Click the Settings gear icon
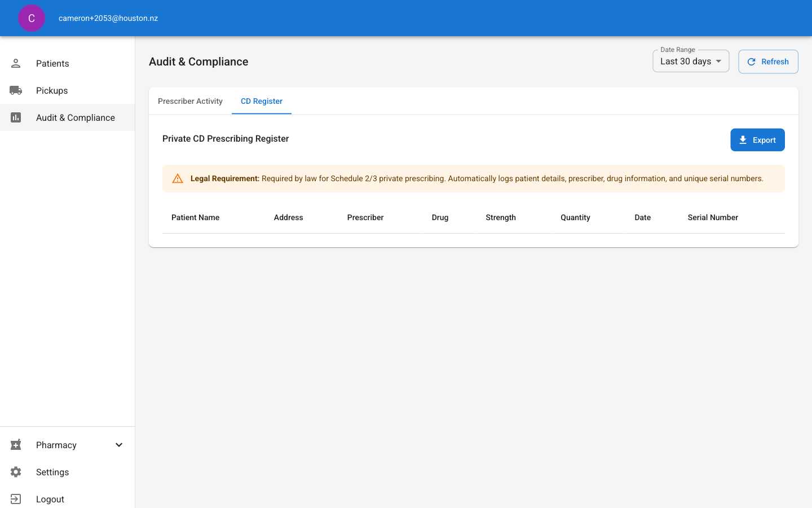 (16, 472)
